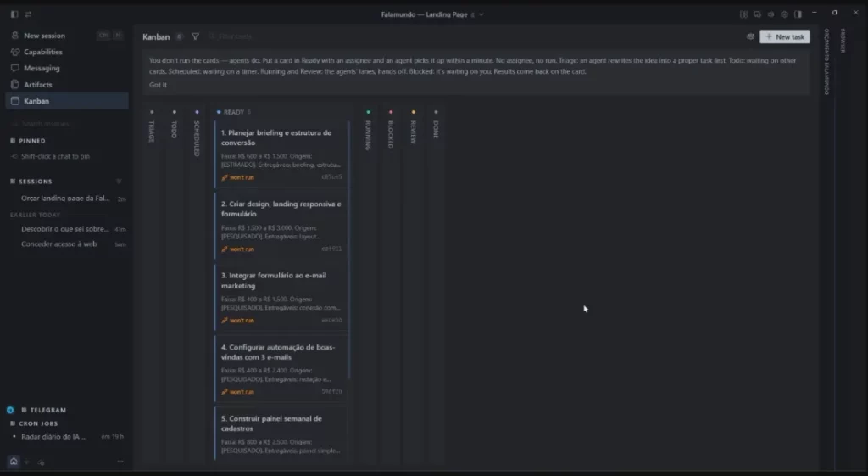Click won't run badge on card 4

pos(237,392)
